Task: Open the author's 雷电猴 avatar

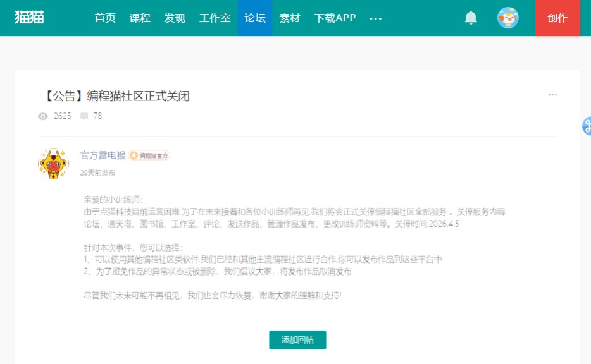Action: point(54,164)
